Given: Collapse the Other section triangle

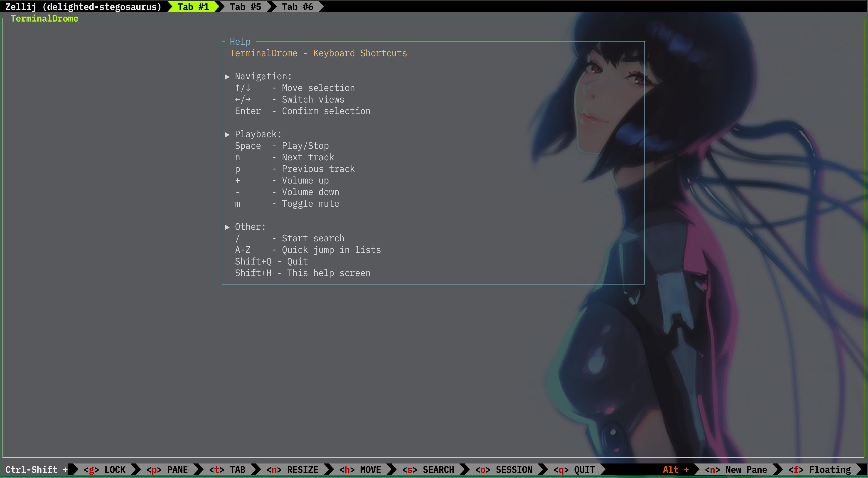Looking at the screenshot, I should [227, 227].
